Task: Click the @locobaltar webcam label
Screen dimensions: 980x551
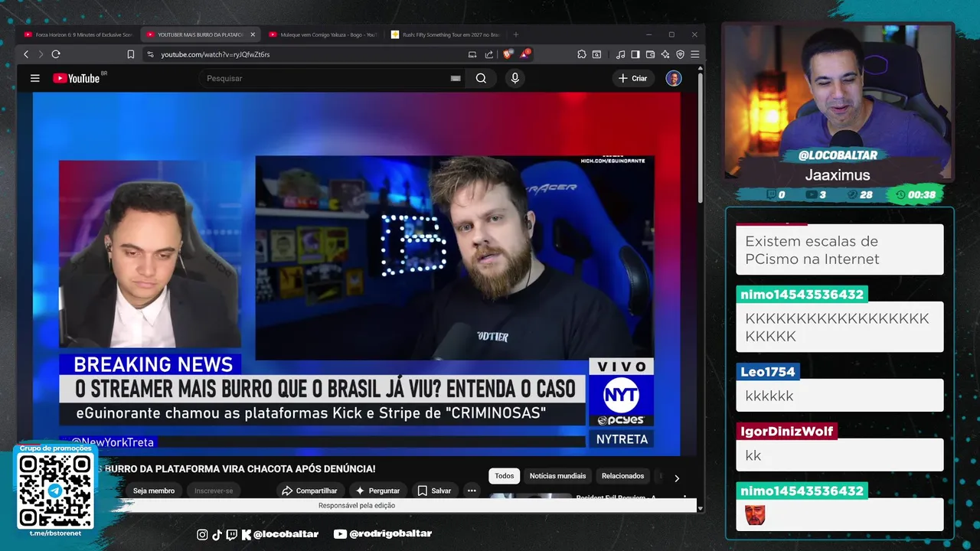Action: [837, 155]
